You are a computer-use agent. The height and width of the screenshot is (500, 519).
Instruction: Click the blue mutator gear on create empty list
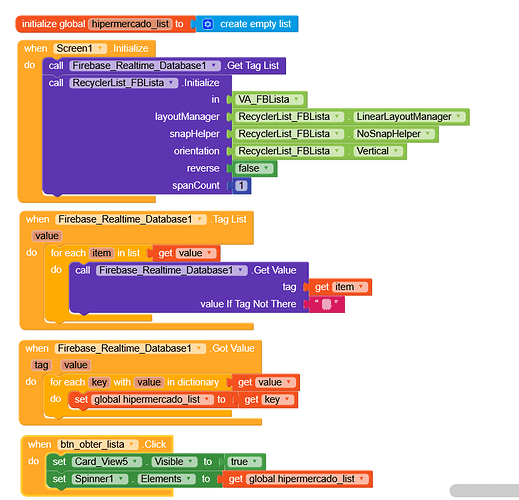[x=207, y=24]
